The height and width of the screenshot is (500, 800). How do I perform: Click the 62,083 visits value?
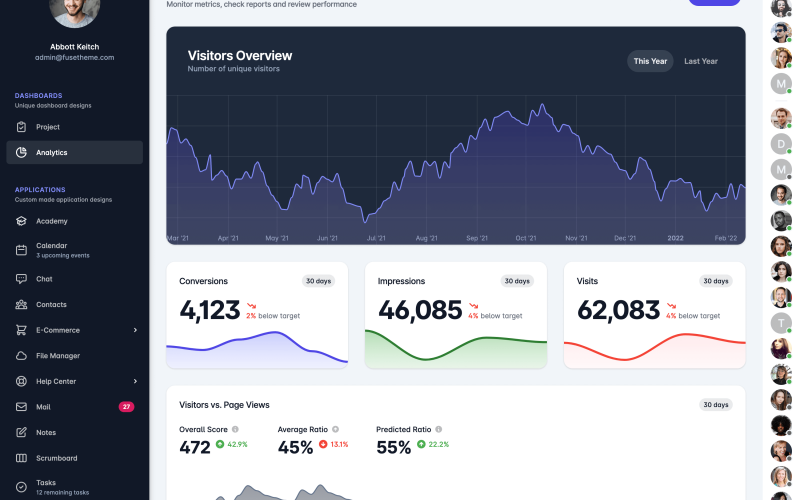[618, 310]
